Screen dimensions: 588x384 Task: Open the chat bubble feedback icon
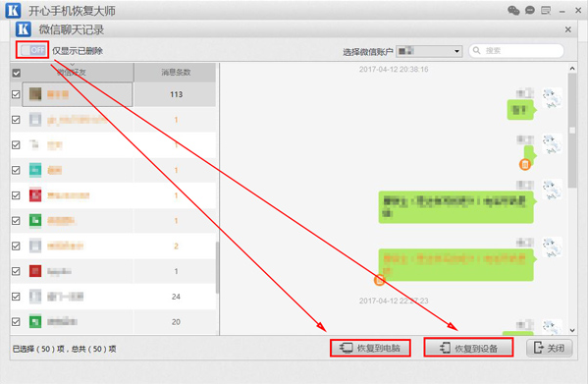(530, 10)
